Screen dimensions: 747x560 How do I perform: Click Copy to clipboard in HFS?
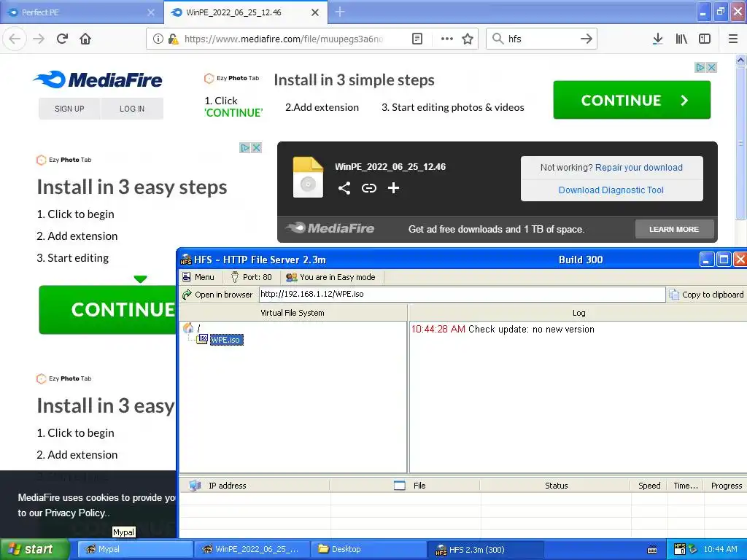coord(706,295)
